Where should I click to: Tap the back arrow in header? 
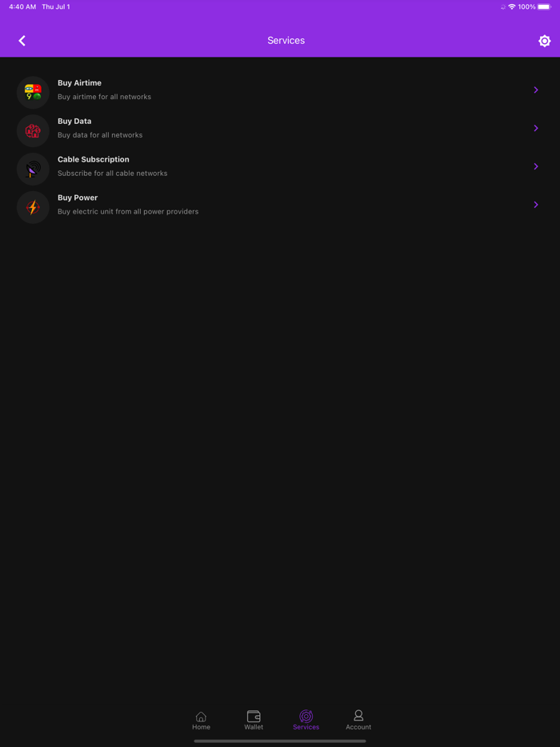pyautogui.click(x=22, y=41)
